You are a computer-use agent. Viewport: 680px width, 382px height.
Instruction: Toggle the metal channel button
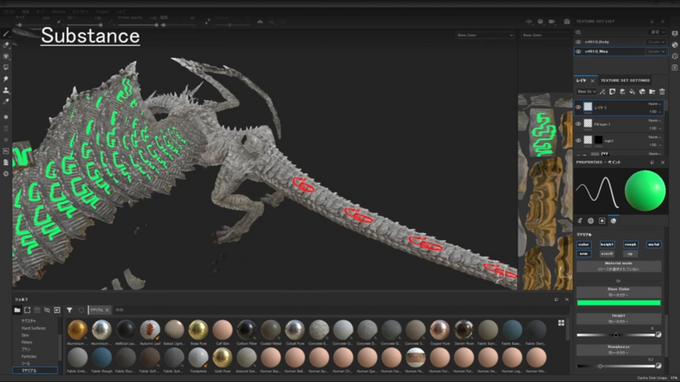(x=654, y=245)
